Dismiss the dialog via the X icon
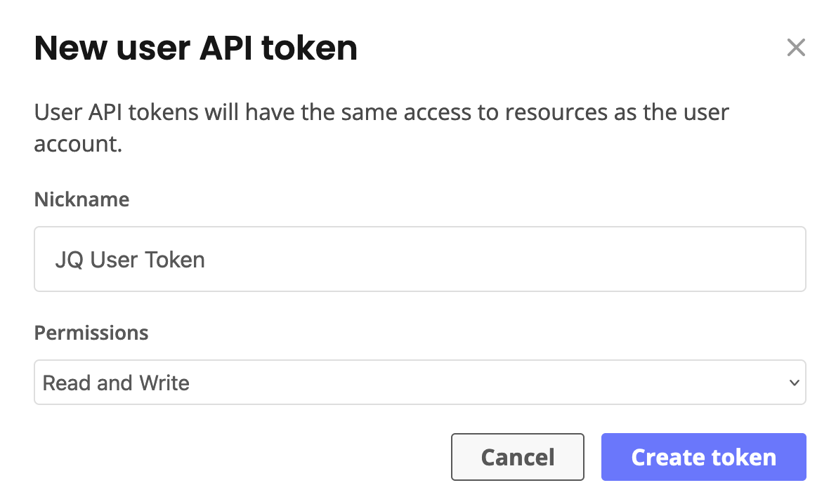Viewport: 836px width, 504px height. tap(796, 48)
